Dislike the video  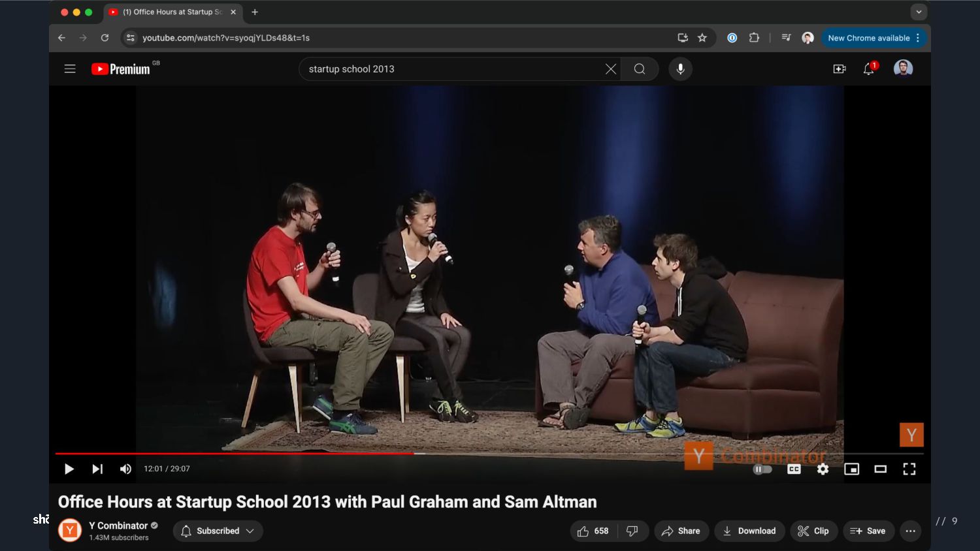pos(632,531)
